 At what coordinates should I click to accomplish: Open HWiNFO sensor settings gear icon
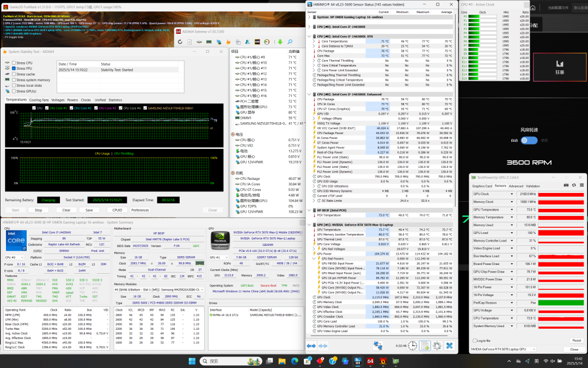click(437, 346)
